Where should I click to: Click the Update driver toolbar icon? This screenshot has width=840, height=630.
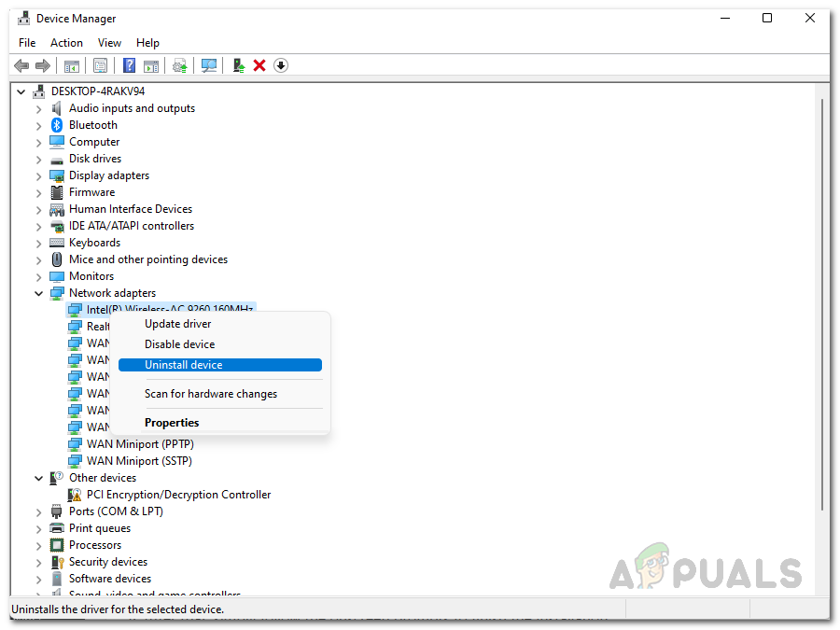pyautogui.click(x=179, y=66)
